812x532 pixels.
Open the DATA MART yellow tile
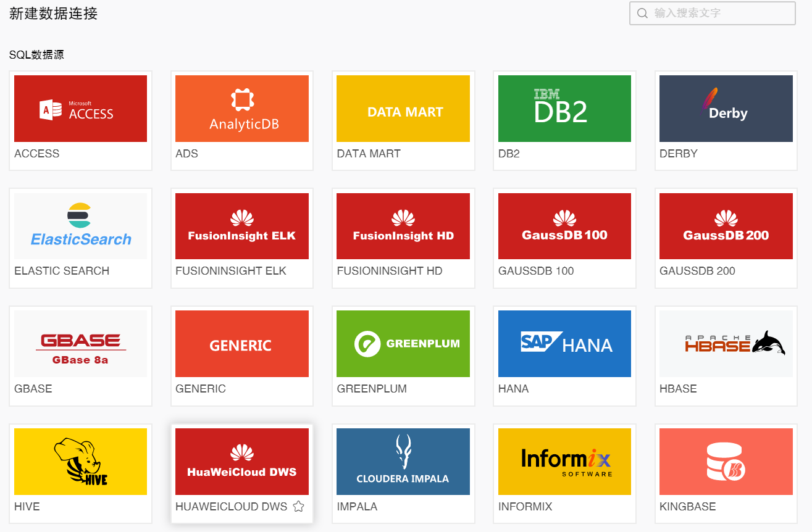[403, 109]
